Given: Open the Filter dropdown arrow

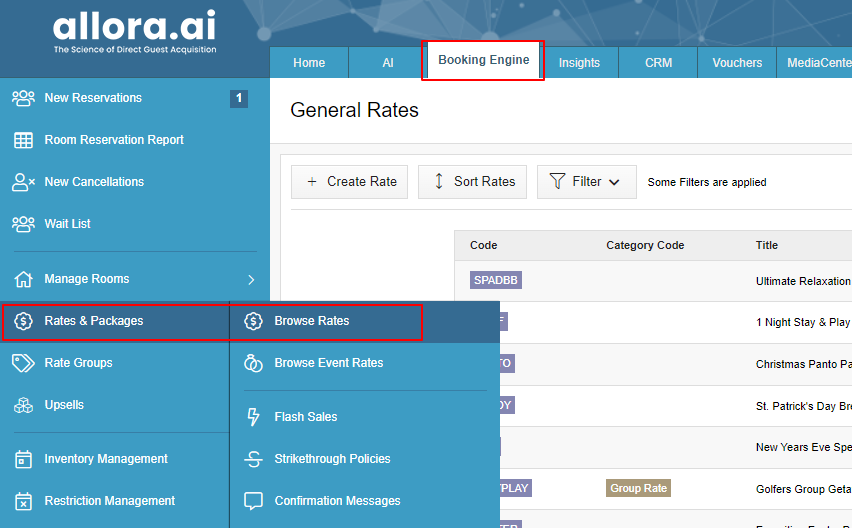Looking at the screenshot, I should (615, 183).
